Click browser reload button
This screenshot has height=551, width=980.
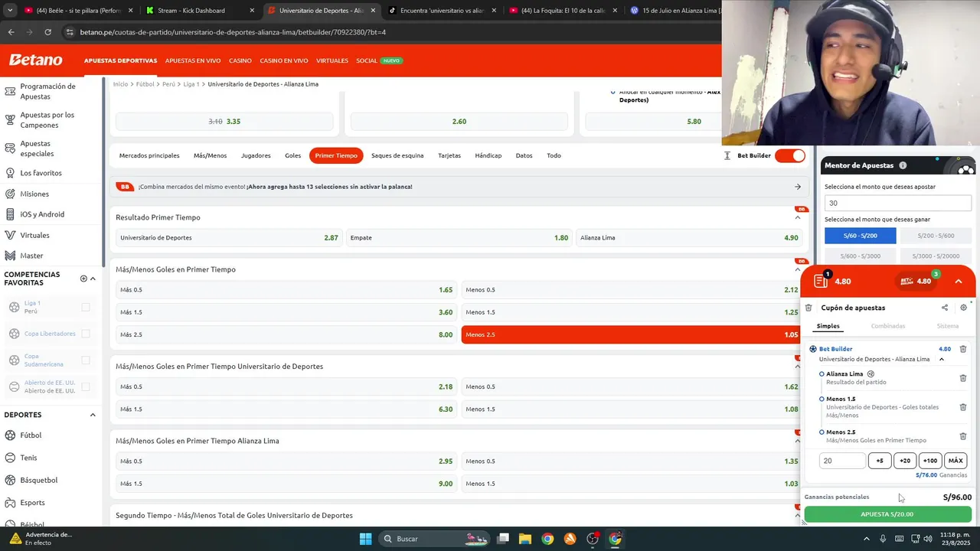click(x=47, y=32)
